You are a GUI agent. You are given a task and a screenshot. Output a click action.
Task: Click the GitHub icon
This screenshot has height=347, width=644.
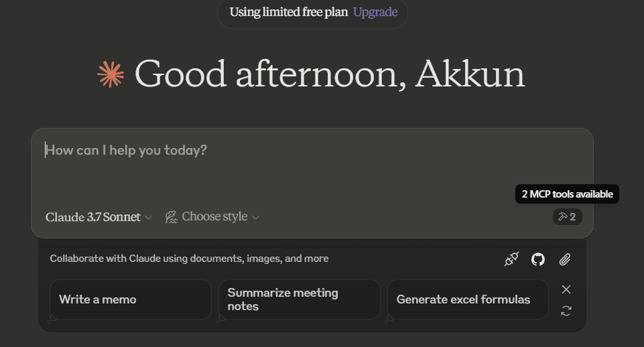tap(538, 259)
